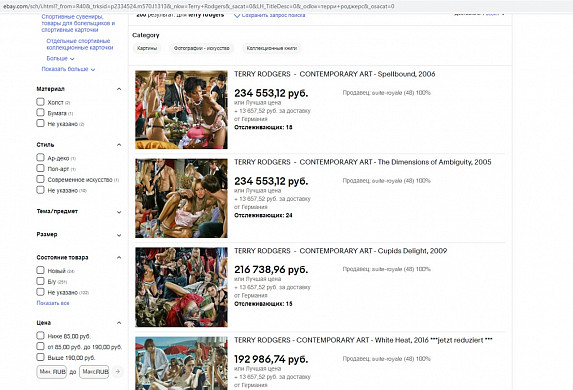Check the Выше 190,00 руб. price filter
Image resolution: width=573 pixels, height=390 pixels.
point(40,357)
